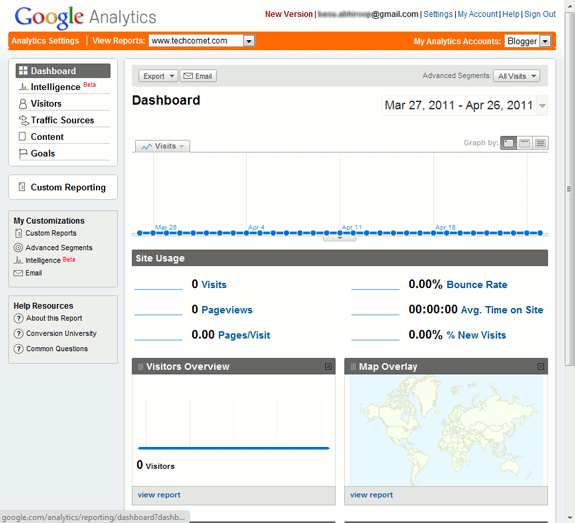Open Custom Reporting
The width and height of the screenshot is (575, 523).
pos(68,187)
